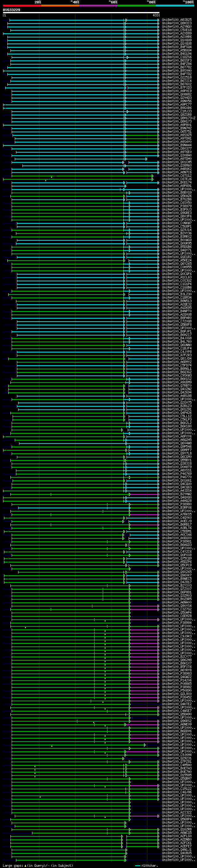The height and width of the screenshot is (868, 197).
Task: Select the UniRef100_Q10QU8 label
Action: click(x=177, y=43)
